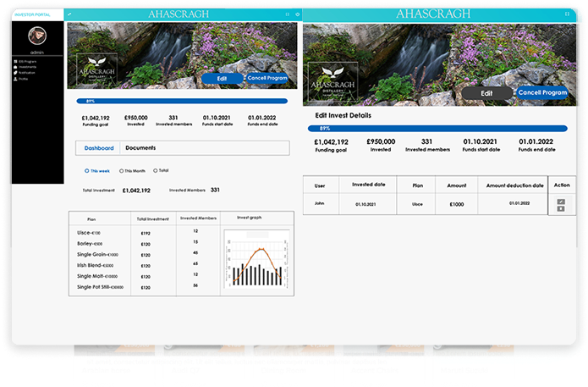Switch to the Documents tab
Viewport: 588px width, 387px height.
140,148
